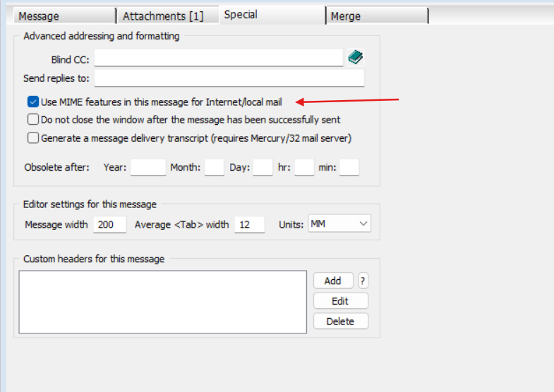The width and height of the screenshot is (554, 392).
Task: Open the Attachments [1] tab
Action: (166, 16)
